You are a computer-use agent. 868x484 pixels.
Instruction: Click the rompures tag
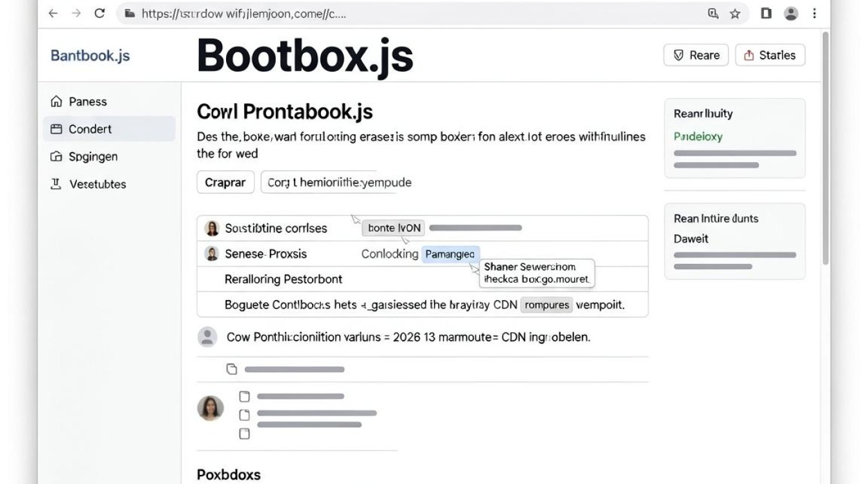click(547, 305)
